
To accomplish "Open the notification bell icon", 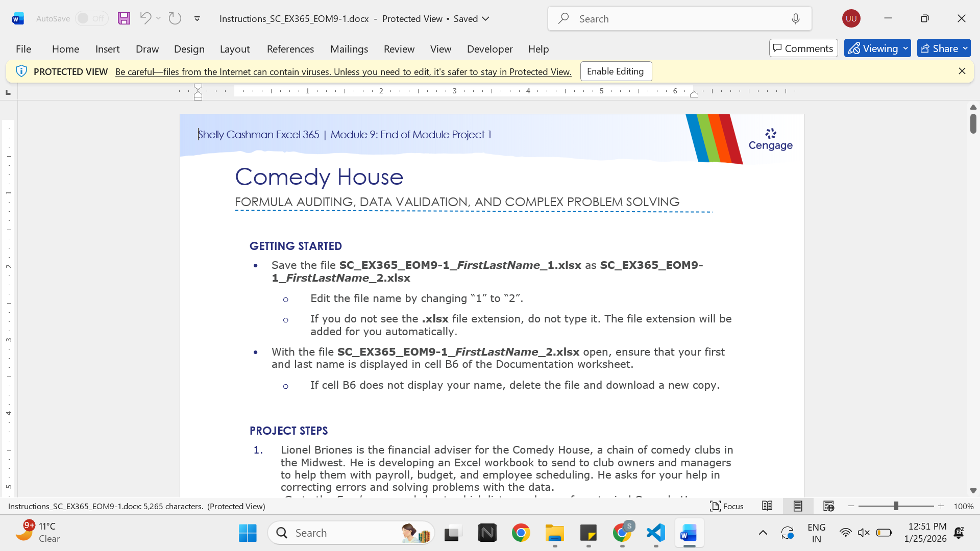I will 959,533.
